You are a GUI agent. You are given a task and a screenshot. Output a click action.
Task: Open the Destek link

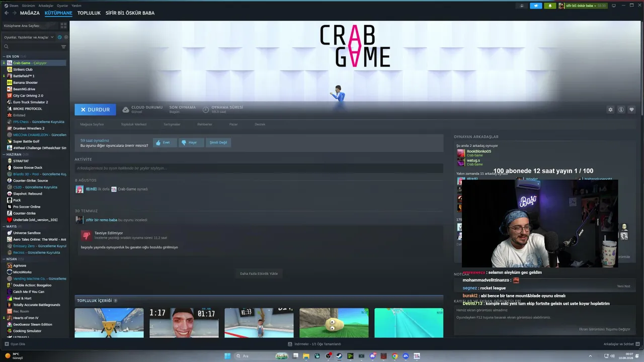click(x=260, y=124)
